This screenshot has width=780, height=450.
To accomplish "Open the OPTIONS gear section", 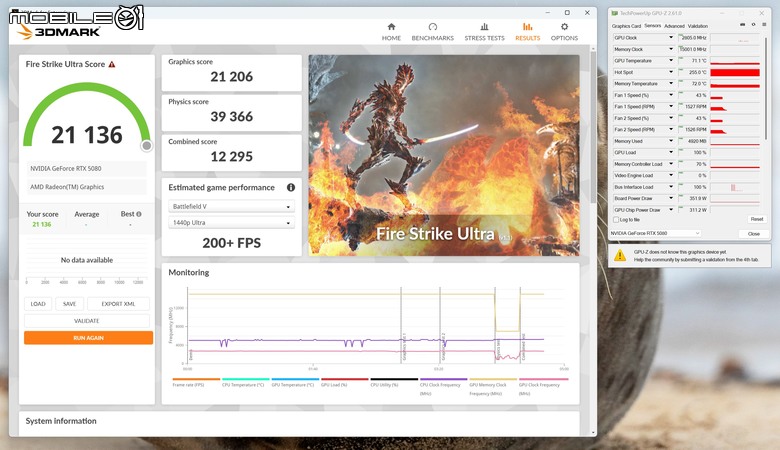I will point(564,32).
